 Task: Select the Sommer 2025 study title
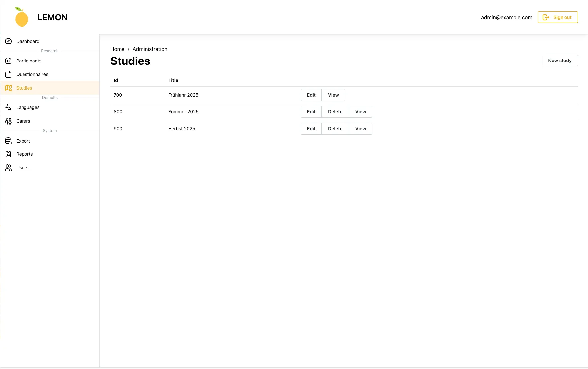[x=183, y=112]
